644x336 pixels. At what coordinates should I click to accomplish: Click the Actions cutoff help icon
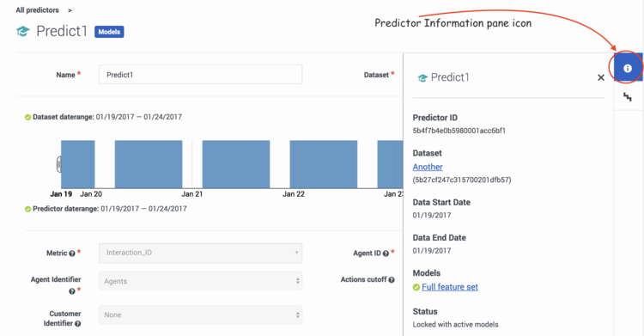click(392, 279)
